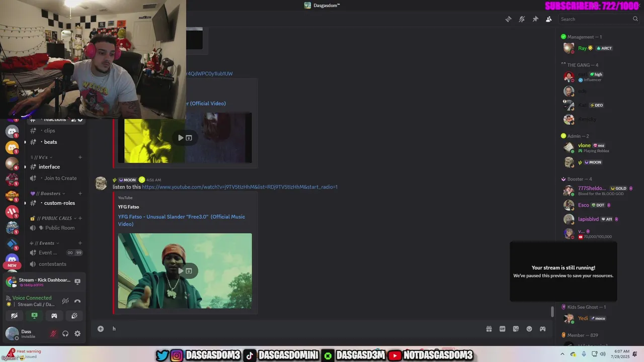Open the sticker picker
The width and height of the screenshot is (644, 362).
tap(516, 329)
